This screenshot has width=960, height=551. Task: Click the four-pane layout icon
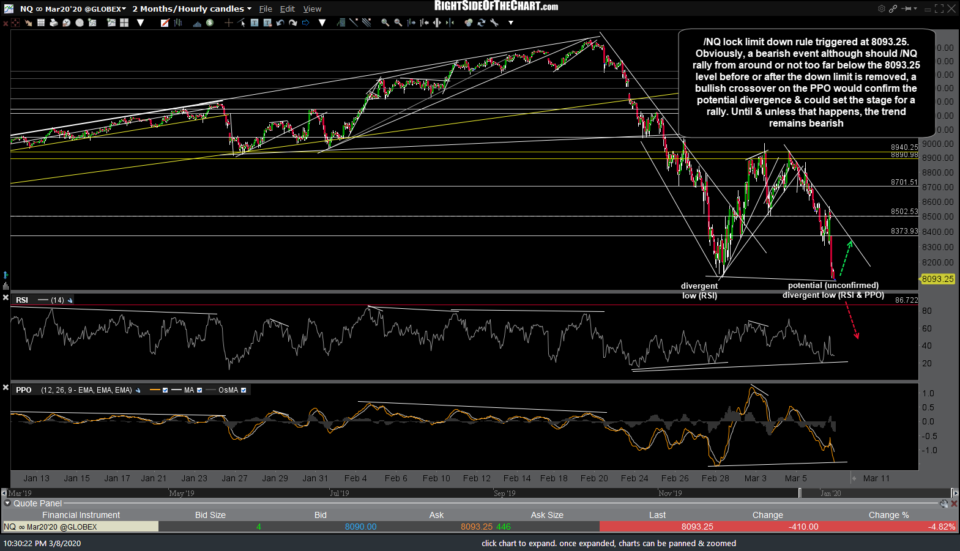[x=124, y=23]
